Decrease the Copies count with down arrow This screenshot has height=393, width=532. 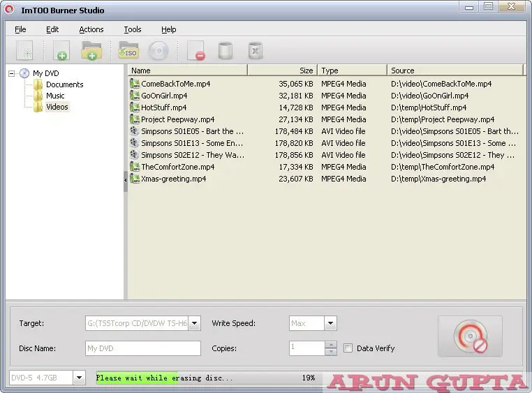[331, 352]
